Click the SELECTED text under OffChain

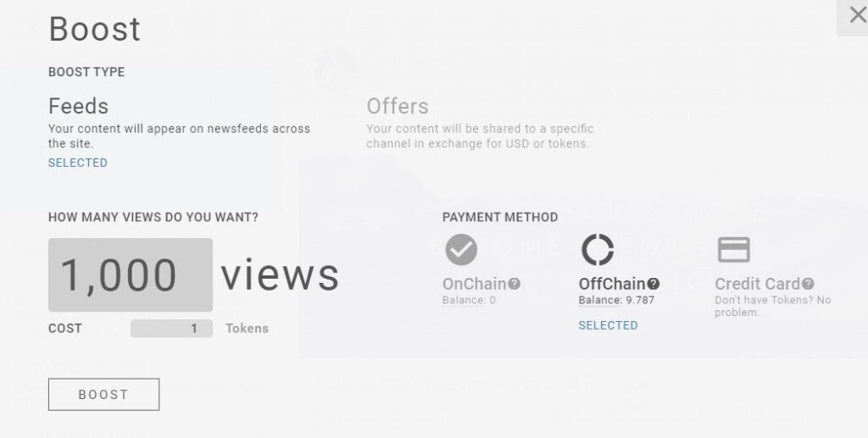(x=608, y=325)
